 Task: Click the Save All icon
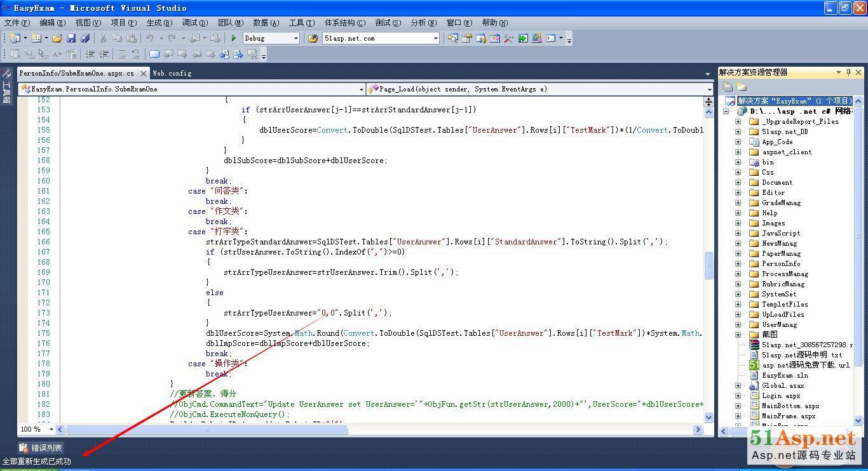(x=85, y=38)
